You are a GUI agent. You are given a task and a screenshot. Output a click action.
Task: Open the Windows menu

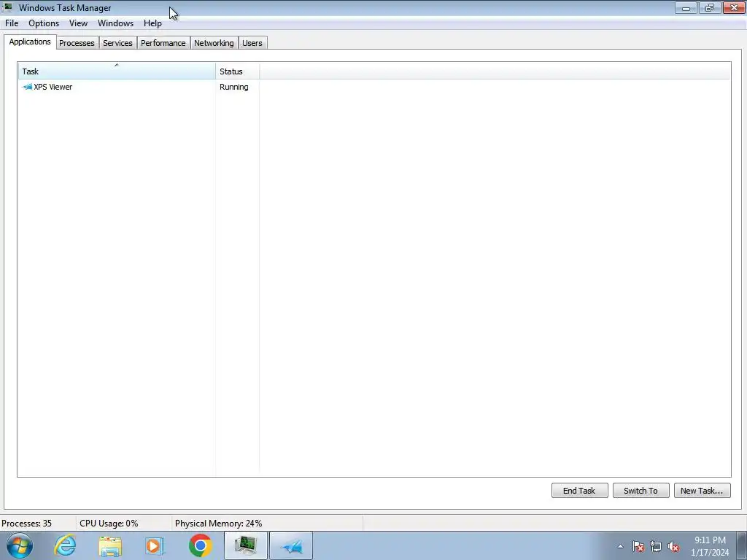pyautogui.click(x=115, y=23)
